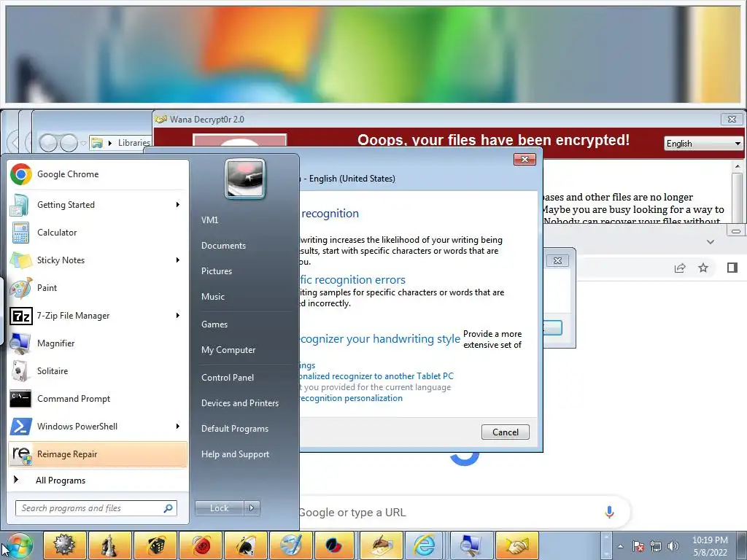This screenshot has height=560, width=747.
Task: Start voice search with the microphone icon
Action: (609, 513)
